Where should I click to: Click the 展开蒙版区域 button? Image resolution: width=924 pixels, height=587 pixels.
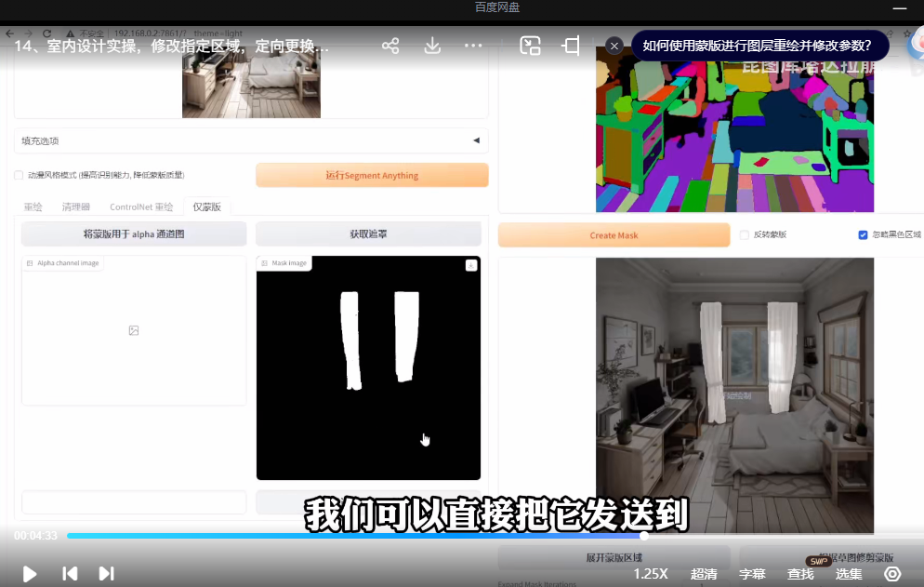[614, 557]
